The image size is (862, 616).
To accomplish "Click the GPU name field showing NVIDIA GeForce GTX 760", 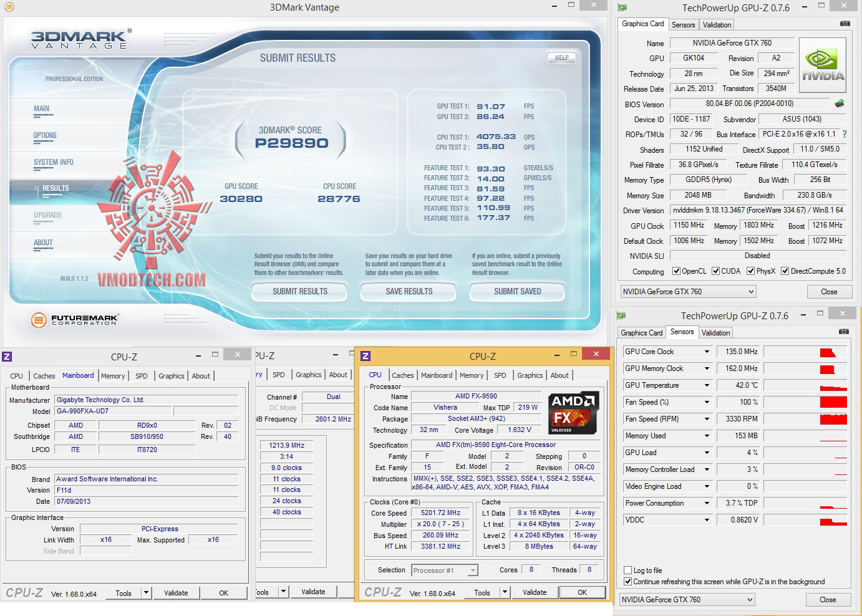I will click(x=732, y=43).
